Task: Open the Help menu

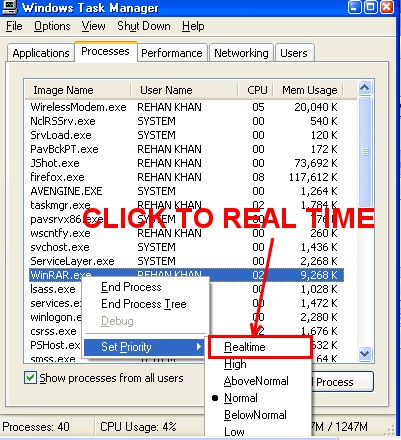Action: [x=193, y=26]
